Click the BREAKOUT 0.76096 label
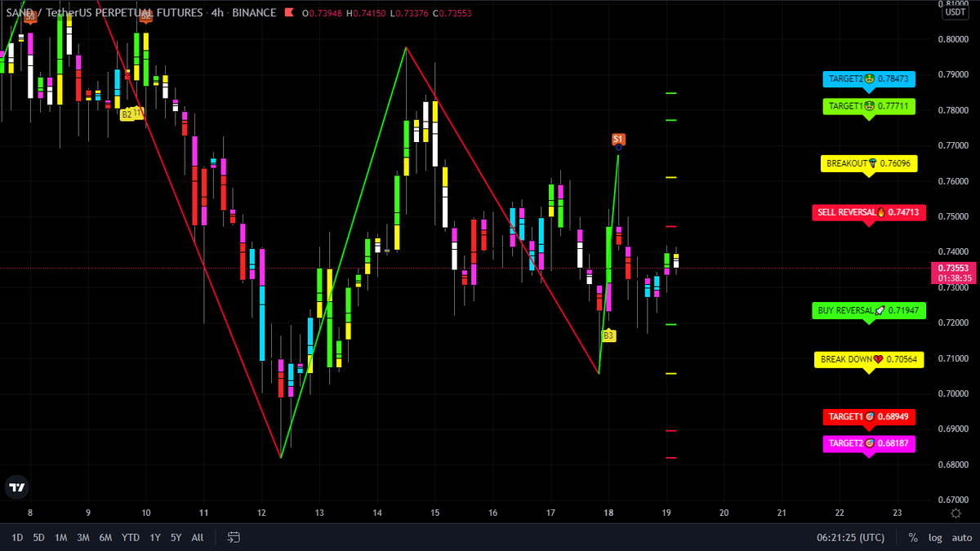 coord(869,163)
